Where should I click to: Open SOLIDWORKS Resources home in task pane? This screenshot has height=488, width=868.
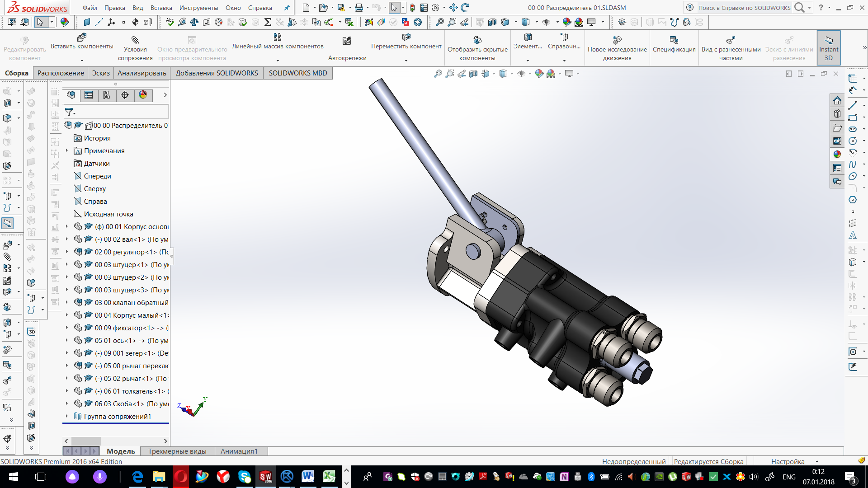(x=837, y=100)
